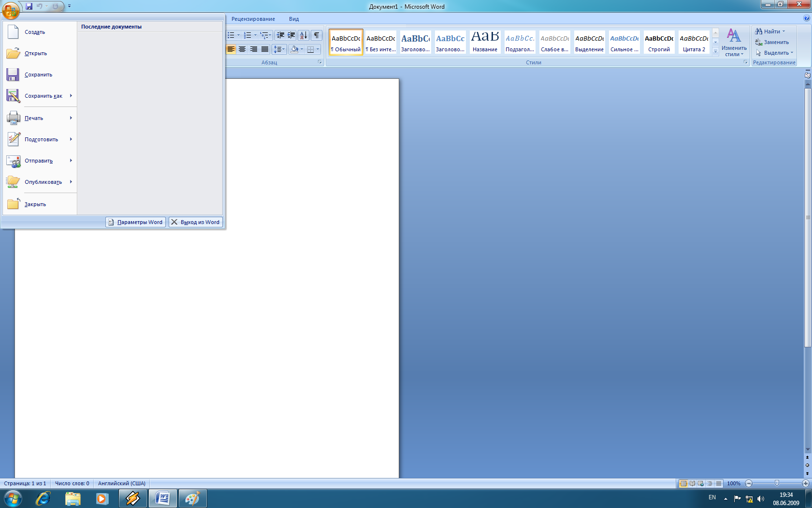Open Параметры Word button
Viewport: 812px width, 508px height.
pos(135,222)
